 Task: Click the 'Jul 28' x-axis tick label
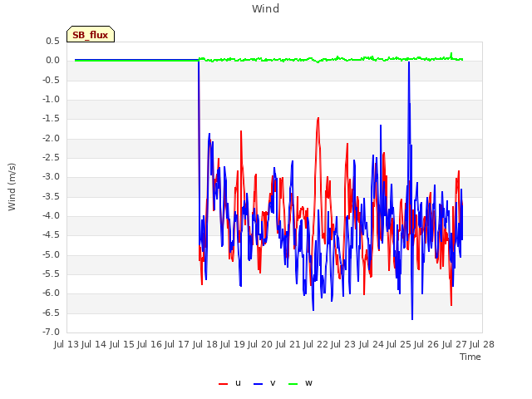click(482, 344)
